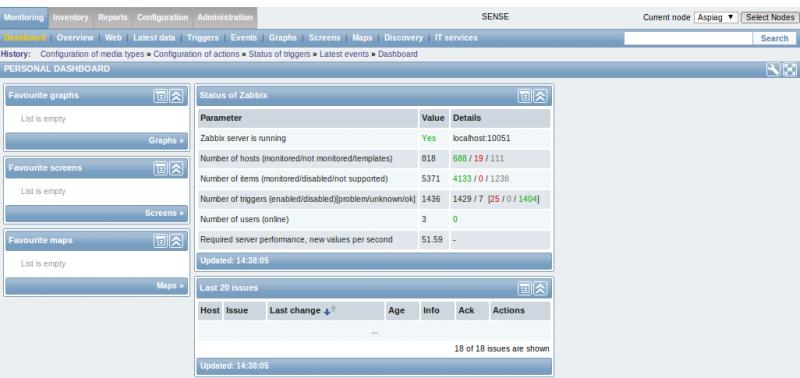
Task: Click monitored items count 4133
Action: coord(462,179)
